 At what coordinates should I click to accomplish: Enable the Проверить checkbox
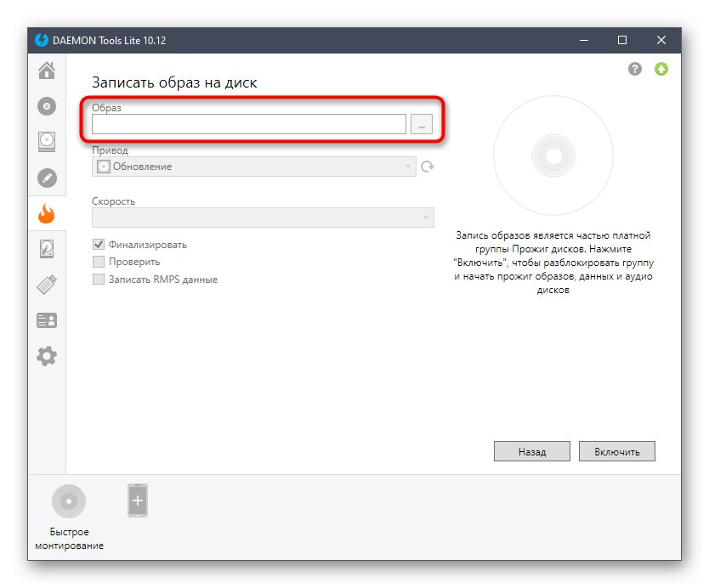98,262
